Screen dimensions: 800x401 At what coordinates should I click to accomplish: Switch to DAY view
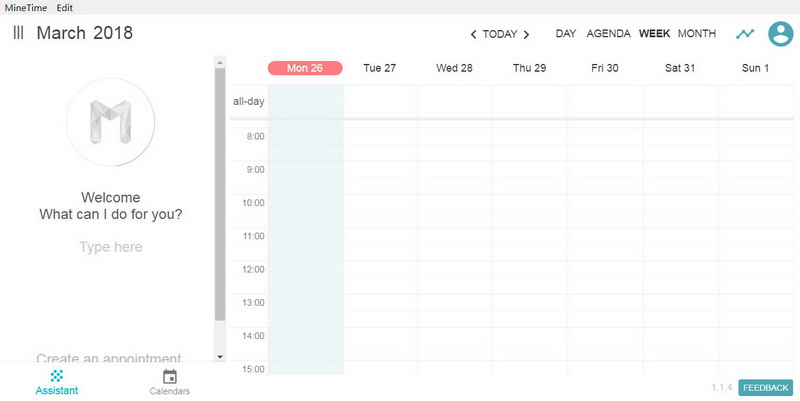click(x=566, y=34)
